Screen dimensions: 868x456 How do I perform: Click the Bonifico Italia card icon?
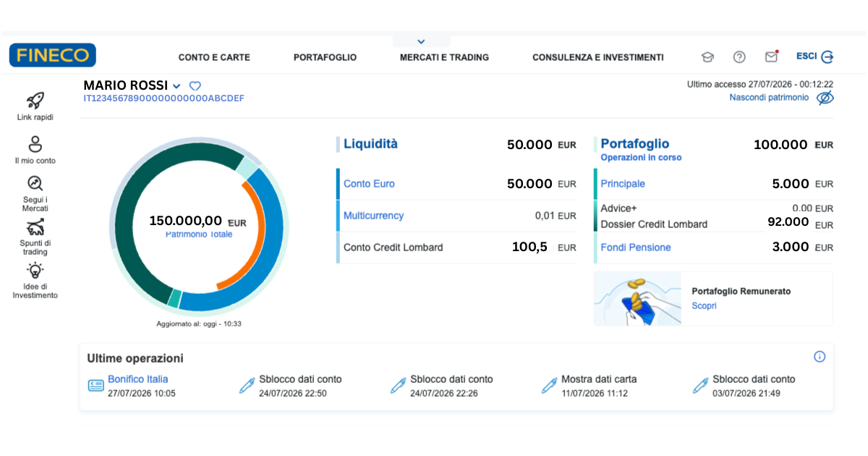(95, 385)
